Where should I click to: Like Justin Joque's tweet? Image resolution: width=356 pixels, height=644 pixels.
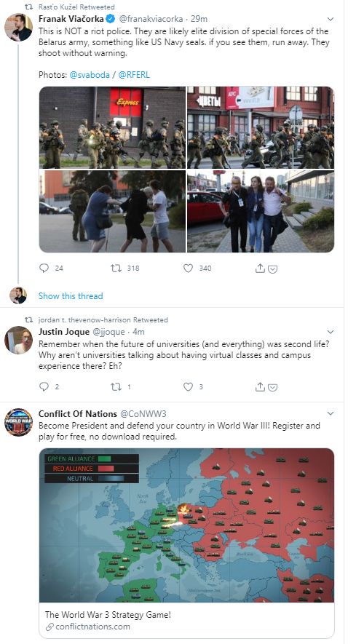tap(188, 386)
